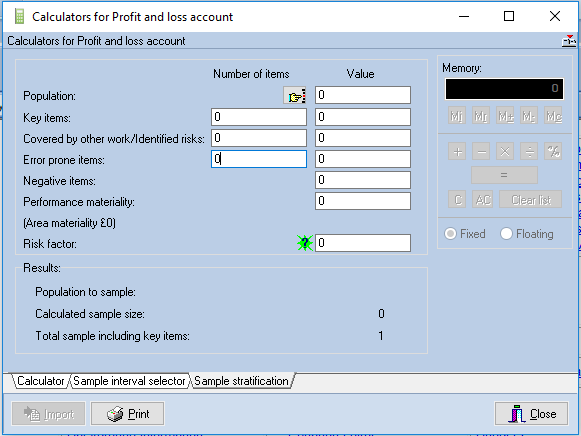
Task: Minimize the calculator window
Action: [464, 16]
